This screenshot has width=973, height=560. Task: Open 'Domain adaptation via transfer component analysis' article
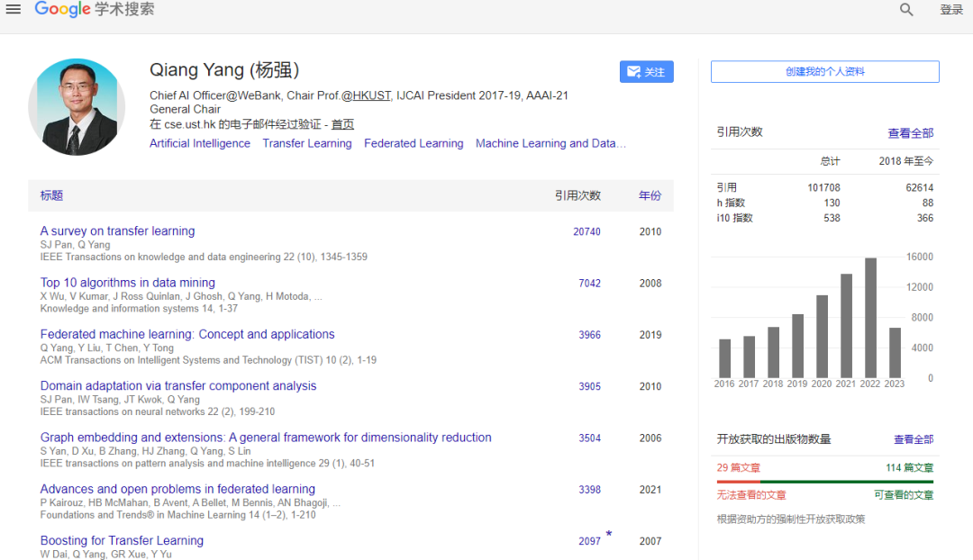178,385
